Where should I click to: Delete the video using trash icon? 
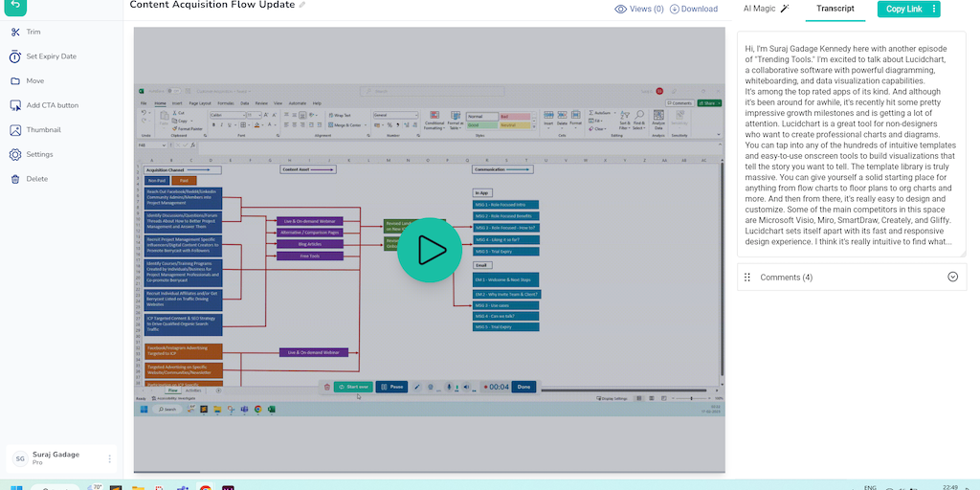pyautogui.click(x=15, y=179)
